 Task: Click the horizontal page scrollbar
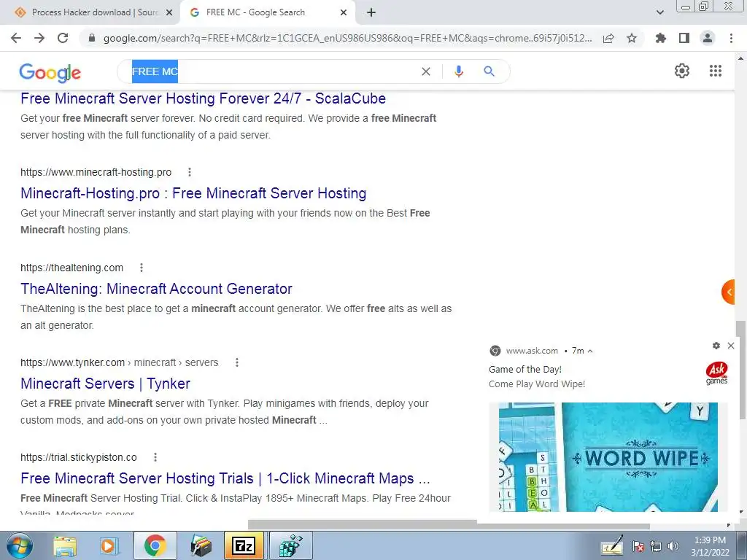449,525
